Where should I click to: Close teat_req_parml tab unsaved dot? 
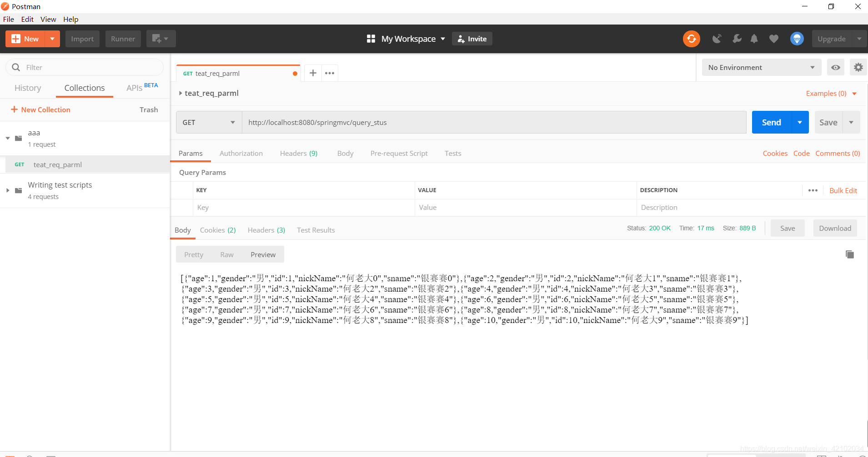tap(295, 73)
